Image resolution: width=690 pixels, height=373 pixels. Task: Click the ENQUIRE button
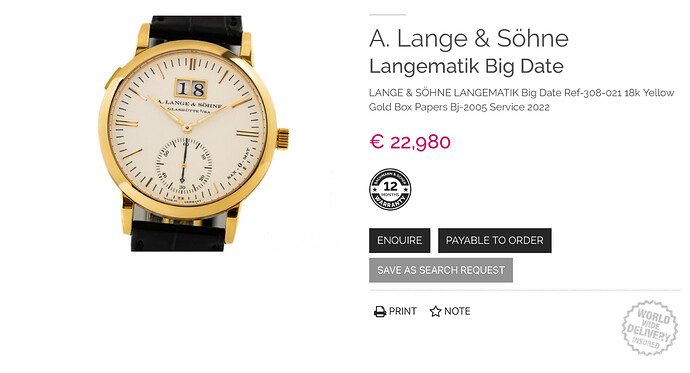[x=400, y=240]
